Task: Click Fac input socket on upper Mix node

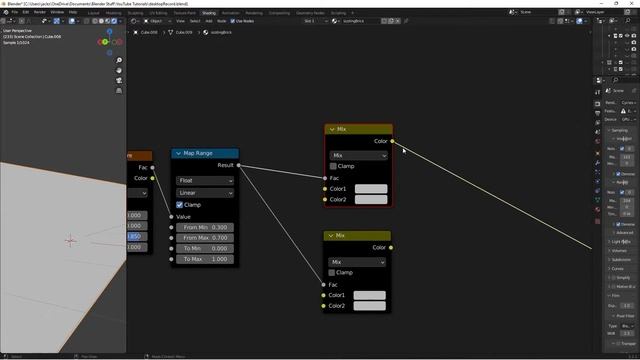Action: (x=325, y=178)
